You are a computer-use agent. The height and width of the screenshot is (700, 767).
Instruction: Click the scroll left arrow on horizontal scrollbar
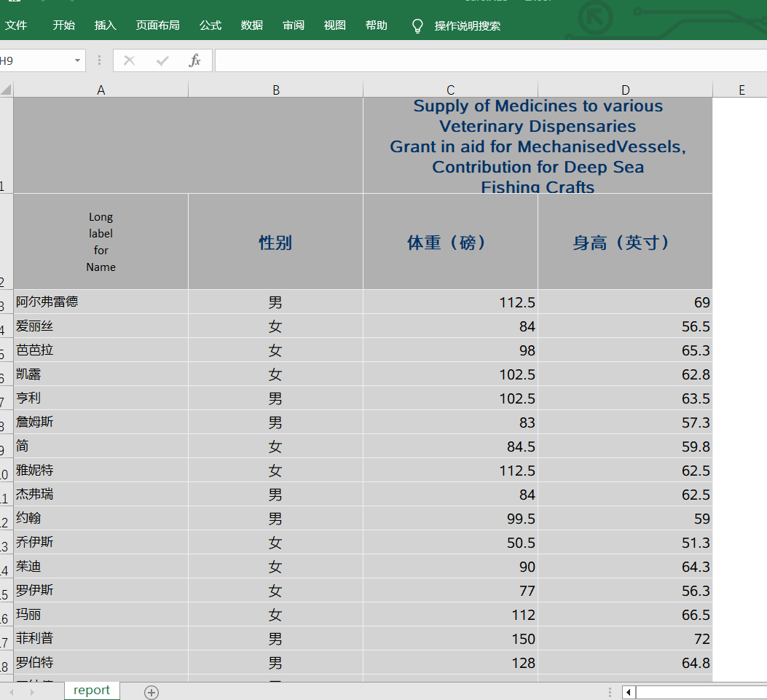pyautogui.click(x=629, y=692)
